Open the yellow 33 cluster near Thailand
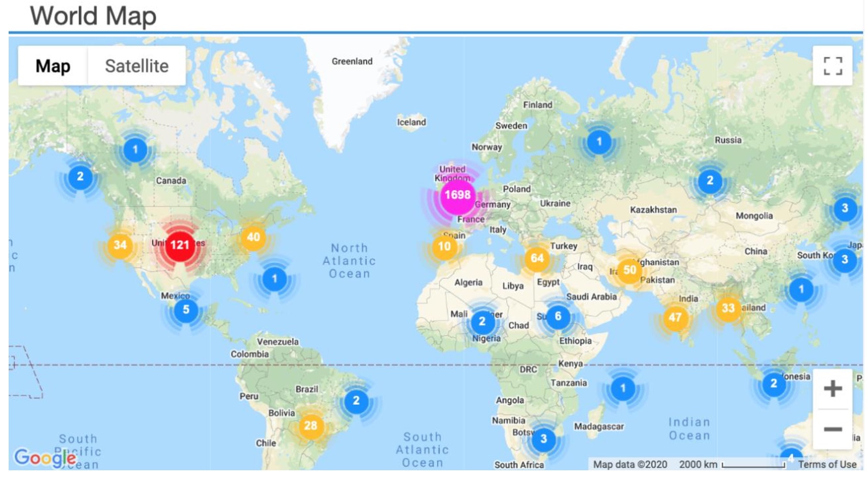The width and height of the screenshot is (868, 483). click(x=728, y=308)
